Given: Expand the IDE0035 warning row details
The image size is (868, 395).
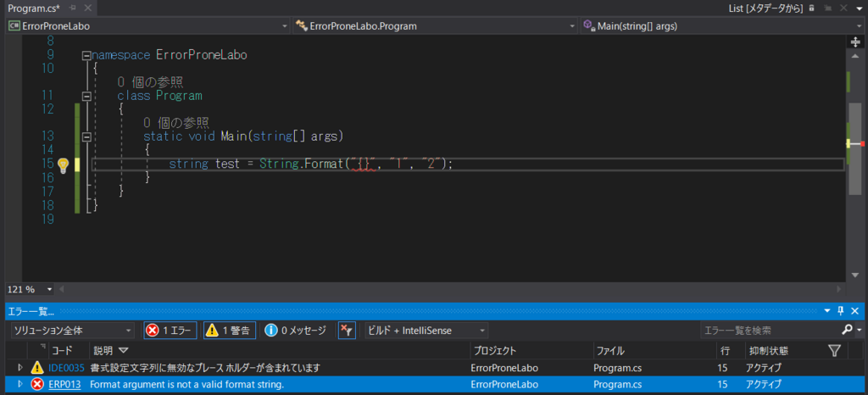Looking at the screenshot, I should click(x=20, y=367).
